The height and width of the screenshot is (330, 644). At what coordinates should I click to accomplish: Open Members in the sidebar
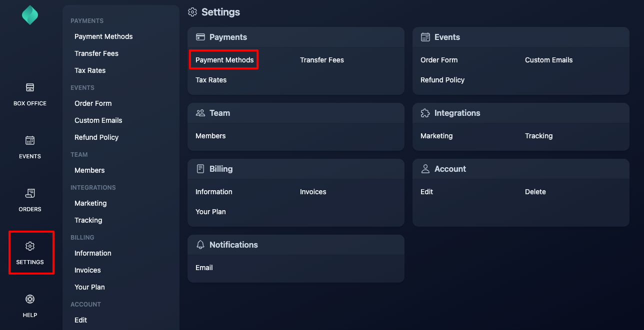pos(89,170)
